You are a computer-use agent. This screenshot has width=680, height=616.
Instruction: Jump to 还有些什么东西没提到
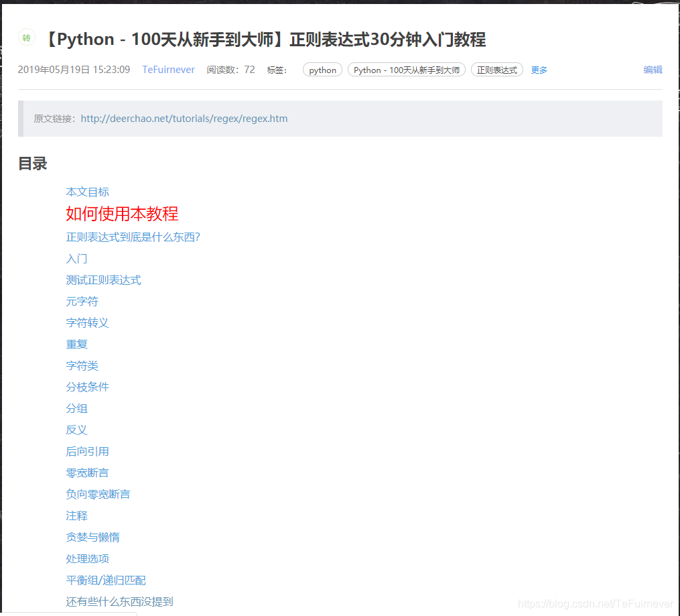[x=119, y=601]
